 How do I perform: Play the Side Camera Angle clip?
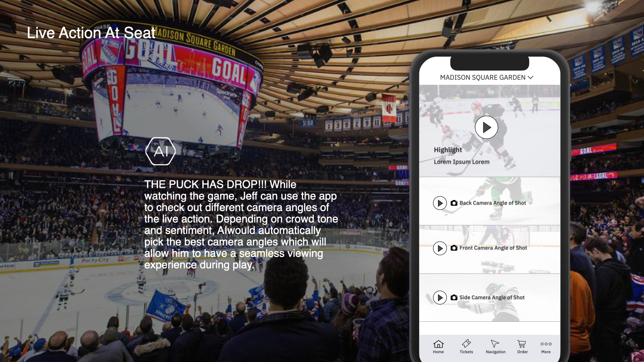pos(440,298)
